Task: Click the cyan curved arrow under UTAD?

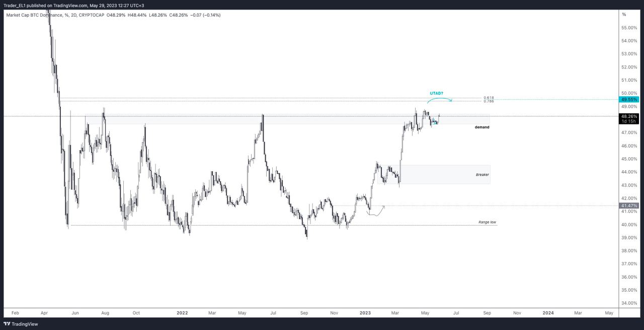Action: tap(439, 99)
